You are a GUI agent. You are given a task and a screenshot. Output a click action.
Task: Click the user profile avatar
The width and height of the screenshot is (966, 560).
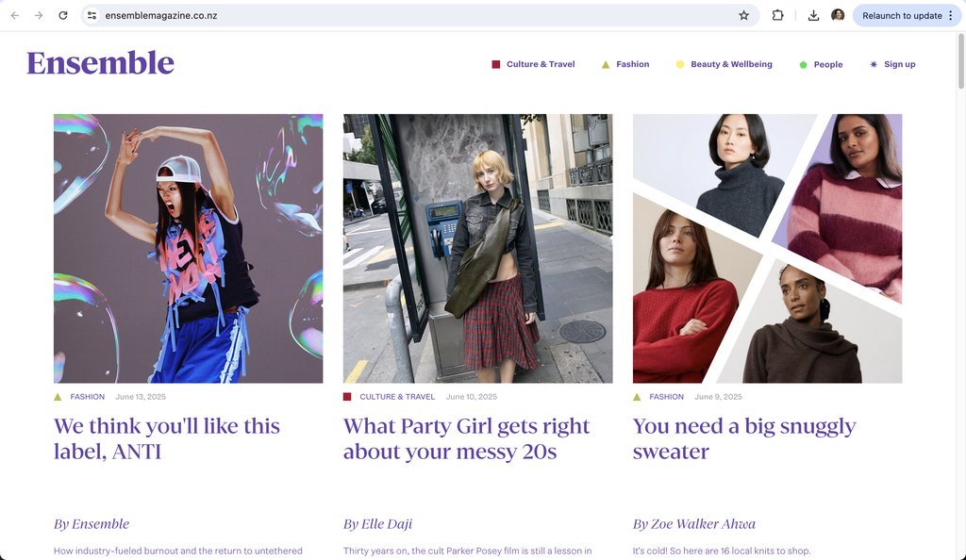[x=838, y=15]
